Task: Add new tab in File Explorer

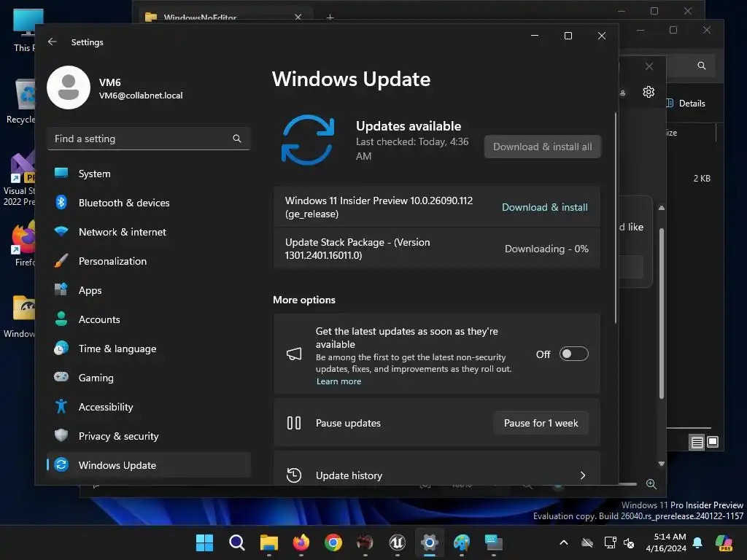Action: pos(330,17)
